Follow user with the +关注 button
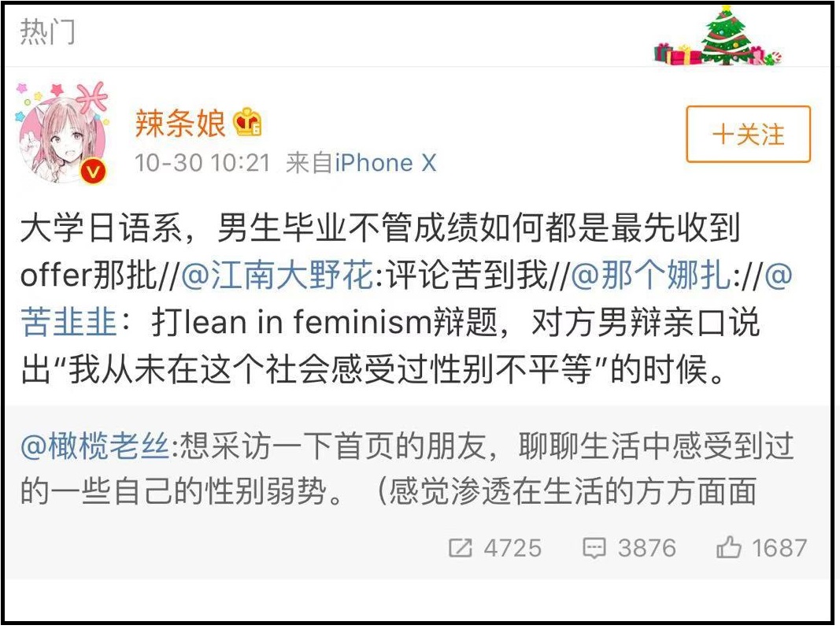Screen dimensions: 840x629 (748, 135)
